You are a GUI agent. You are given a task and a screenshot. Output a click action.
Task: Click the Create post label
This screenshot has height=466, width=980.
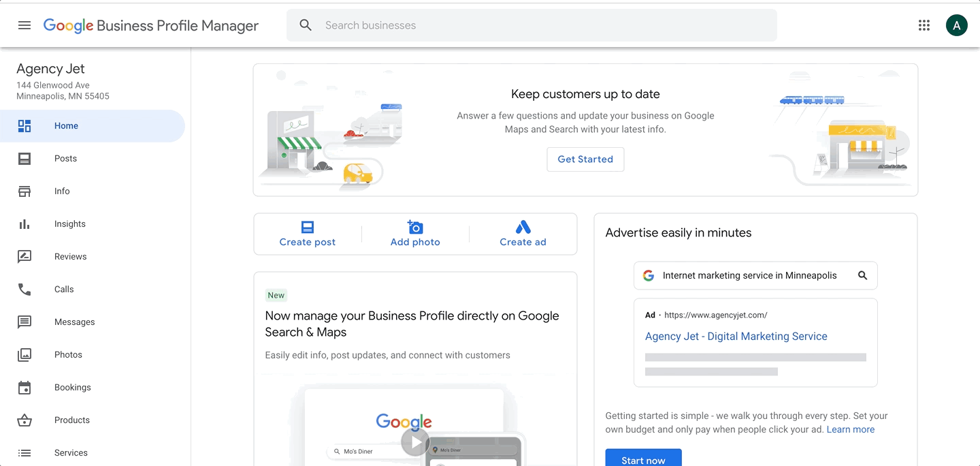[x=308, y=242]
